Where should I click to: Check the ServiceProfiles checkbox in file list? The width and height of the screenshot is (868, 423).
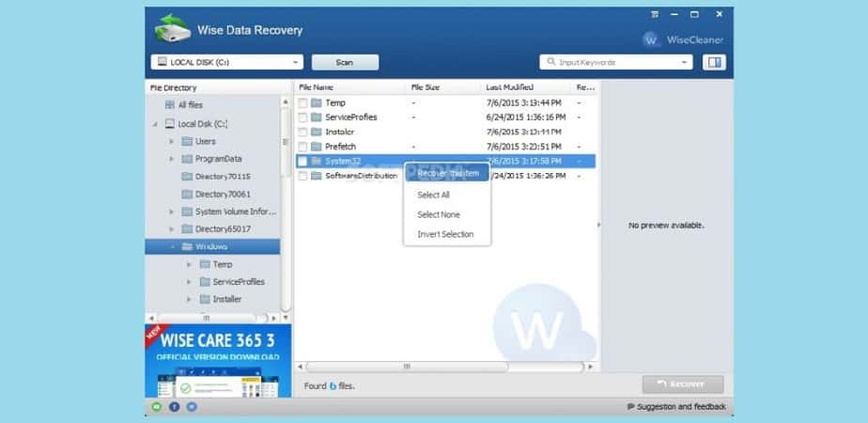[x=302, y=117]
